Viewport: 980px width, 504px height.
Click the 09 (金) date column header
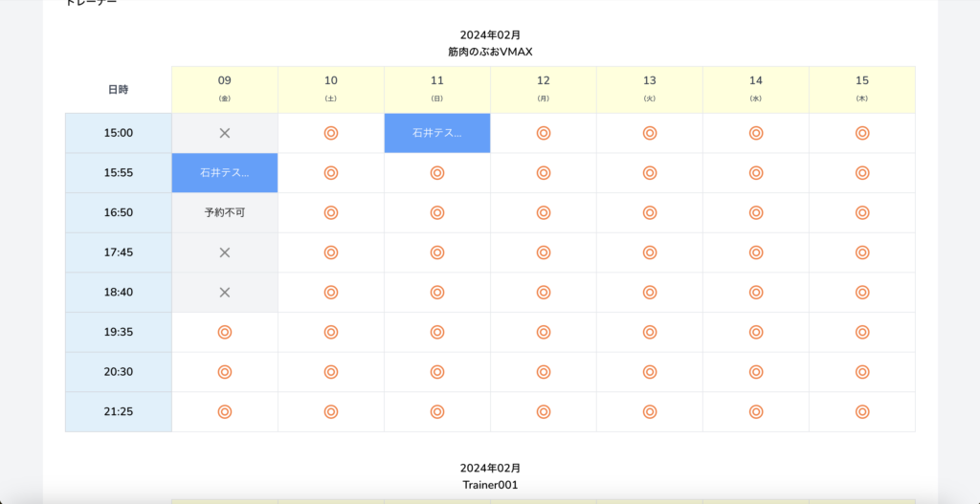tap(225, 89)
